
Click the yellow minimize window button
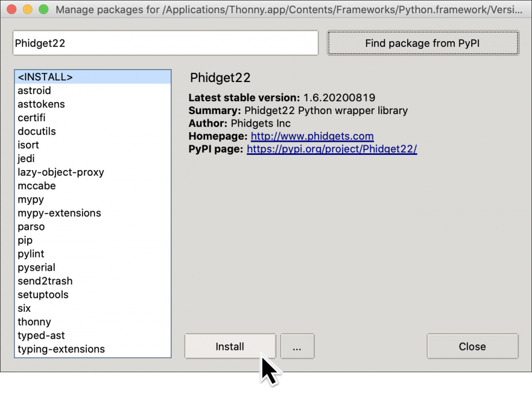pos(27,9)
